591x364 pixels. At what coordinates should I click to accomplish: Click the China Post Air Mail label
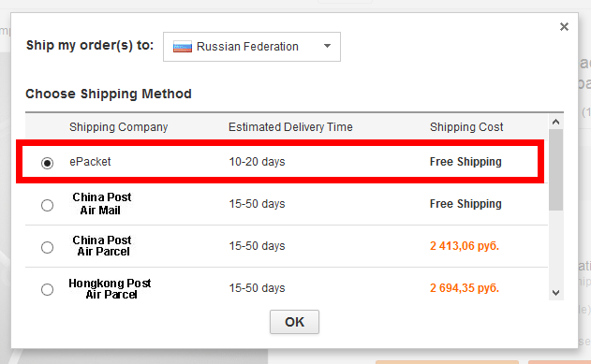pos(101,204)
